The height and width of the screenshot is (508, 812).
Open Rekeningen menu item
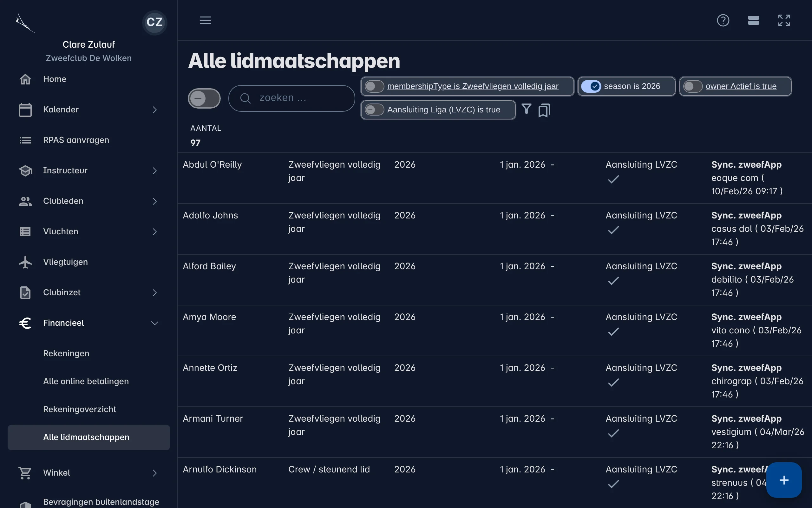pos(88,353)
